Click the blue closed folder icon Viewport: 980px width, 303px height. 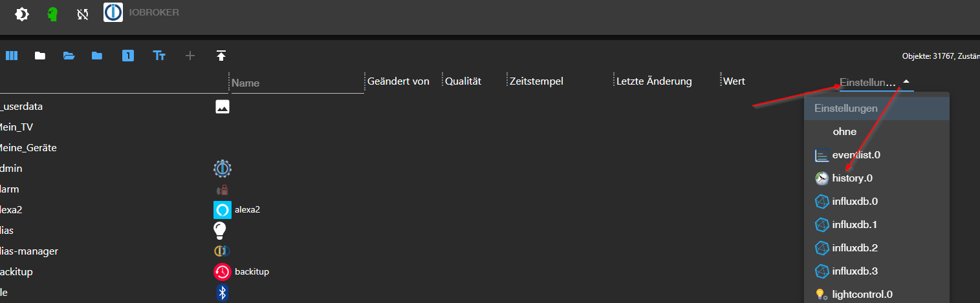[x=97, y=56]
